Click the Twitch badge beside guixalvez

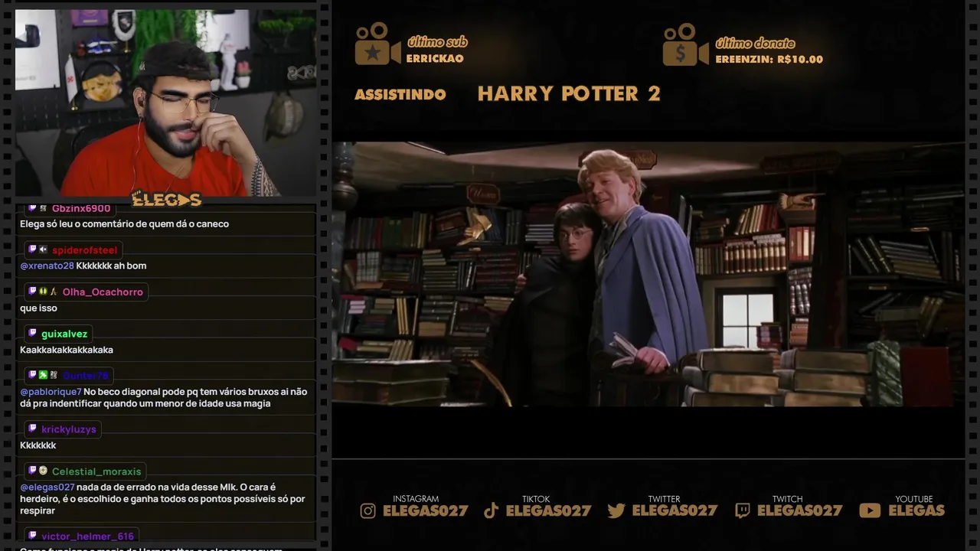(32, 334)
